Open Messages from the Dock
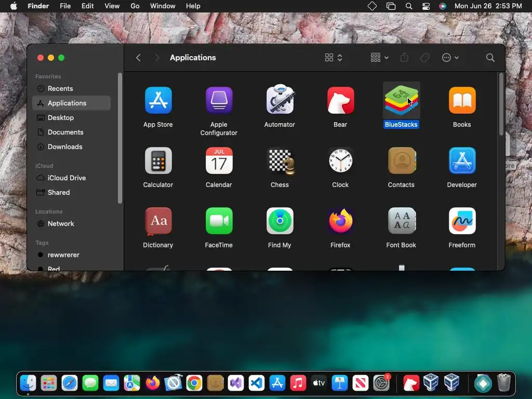 click(x=90, y=383)
